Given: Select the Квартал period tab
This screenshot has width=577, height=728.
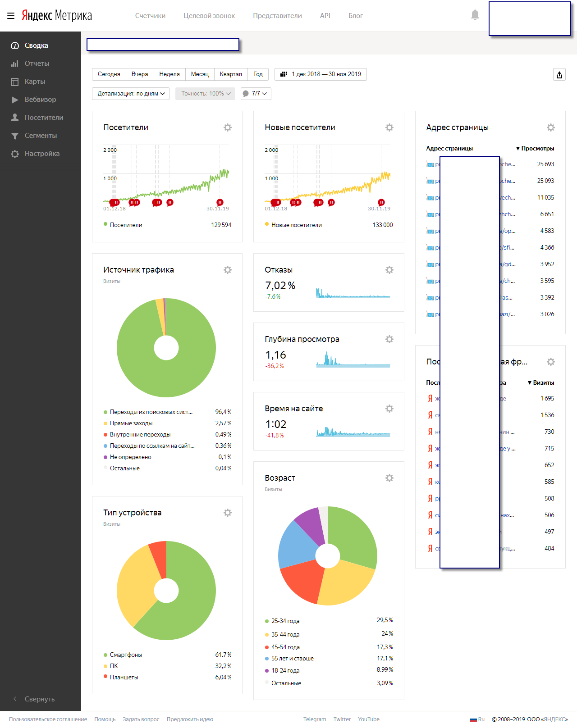Looking at the screenshot, I should pyautogui.click(x=231, y=74).
